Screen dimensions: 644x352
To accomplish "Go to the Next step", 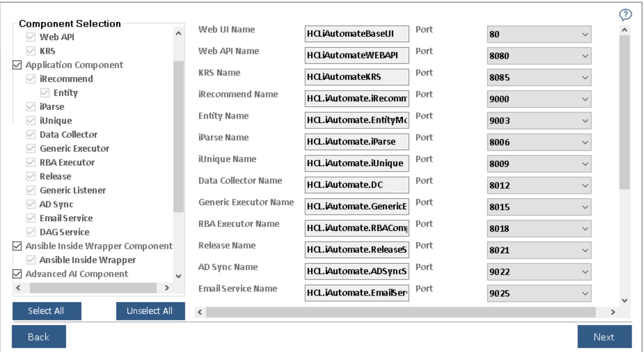I will click(604, 337).
